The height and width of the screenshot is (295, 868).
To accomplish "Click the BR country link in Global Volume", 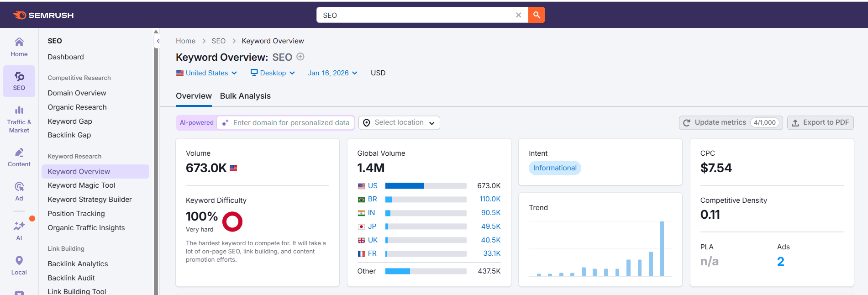I will 373,200.
